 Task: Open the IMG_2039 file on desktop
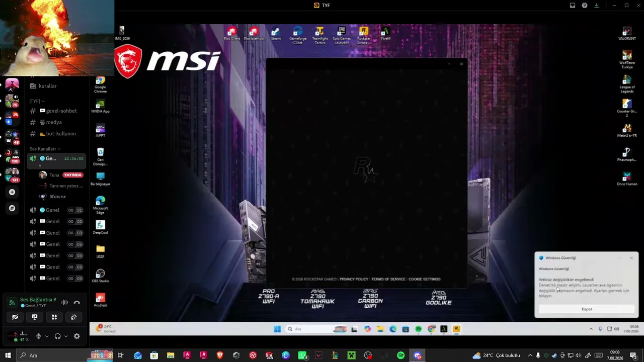122,34
